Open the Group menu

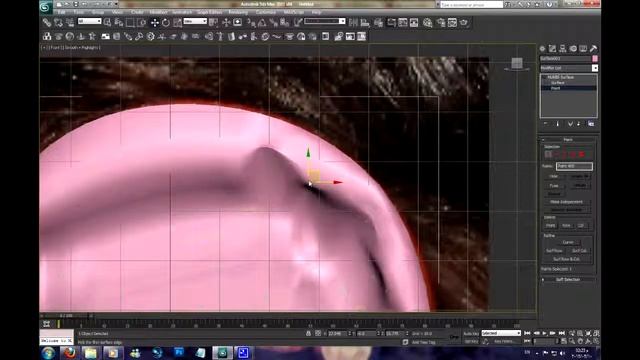tap(98, 12)
